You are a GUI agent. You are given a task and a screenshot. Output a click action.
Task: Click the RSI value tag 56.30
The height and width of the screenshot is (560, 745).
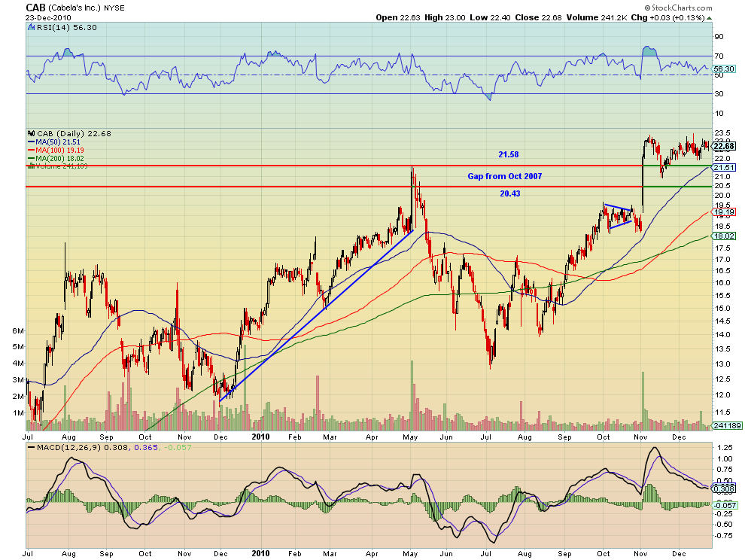click(724, 69)
